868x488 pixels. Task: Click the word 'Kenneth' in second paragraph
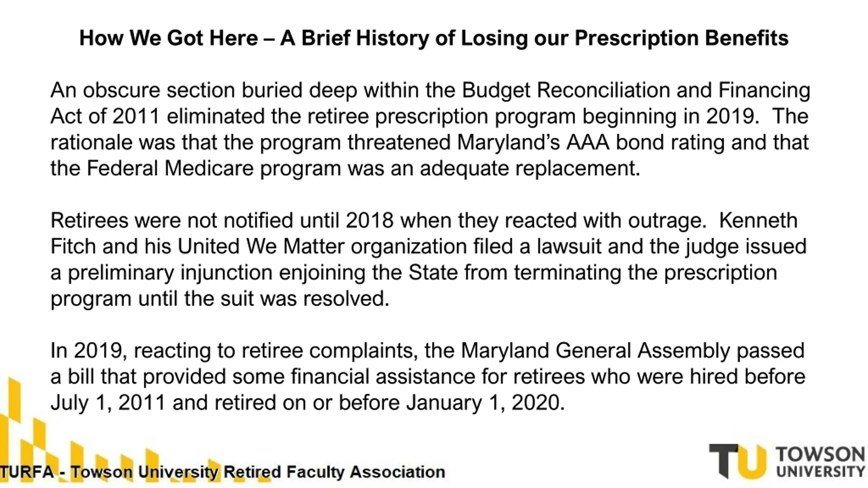pos(758,221)
